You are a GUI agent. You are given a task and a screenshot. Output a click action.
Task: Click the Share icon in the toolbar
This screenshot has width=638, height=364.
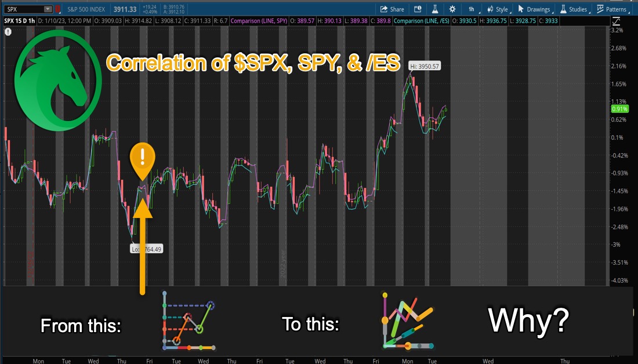392,9
